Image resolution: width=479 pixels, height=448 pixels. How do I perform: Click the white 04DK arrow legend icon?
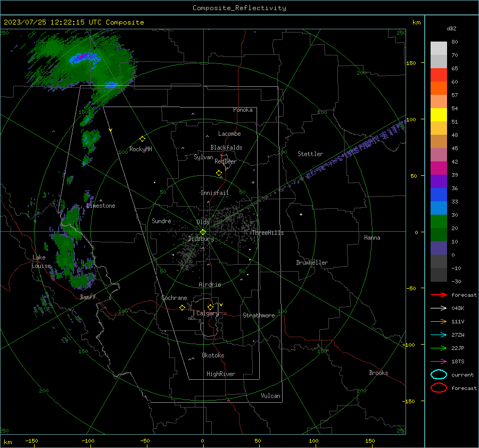click(x=439, y=308)
